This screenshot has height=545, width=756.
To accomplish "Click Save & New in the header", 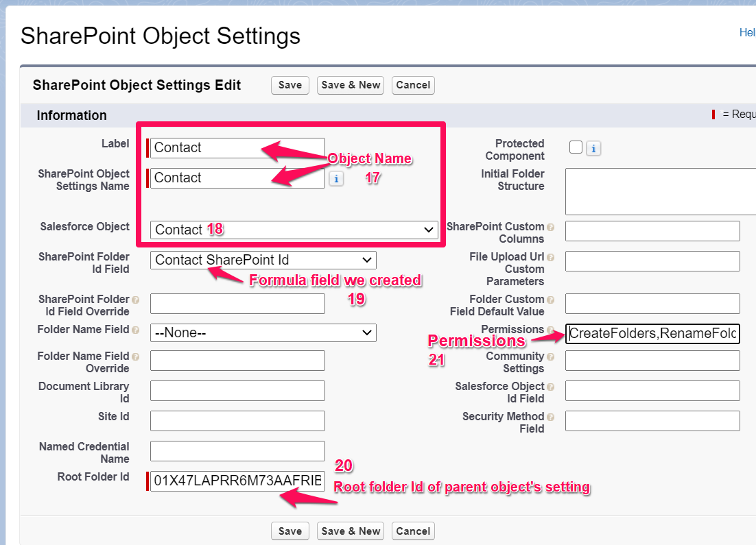I will tap(351, 85).
